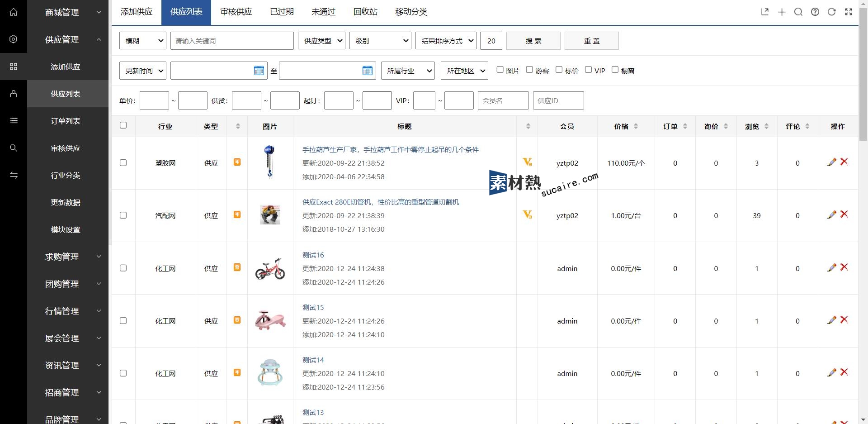
Task: Delete the yztp02 手拉葫芦 supply row
Action: point(844,162)
